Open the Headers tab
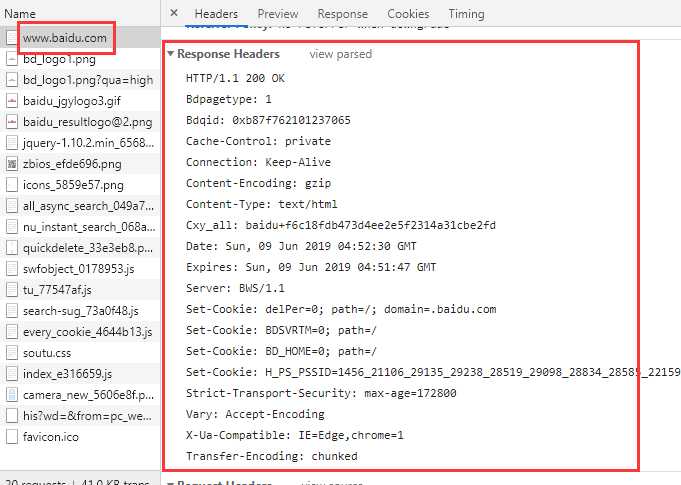 point(216,14)
